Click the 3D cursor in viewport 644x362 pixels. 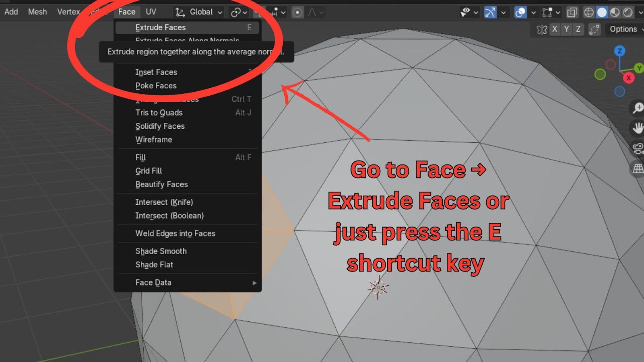coord(378,288)
